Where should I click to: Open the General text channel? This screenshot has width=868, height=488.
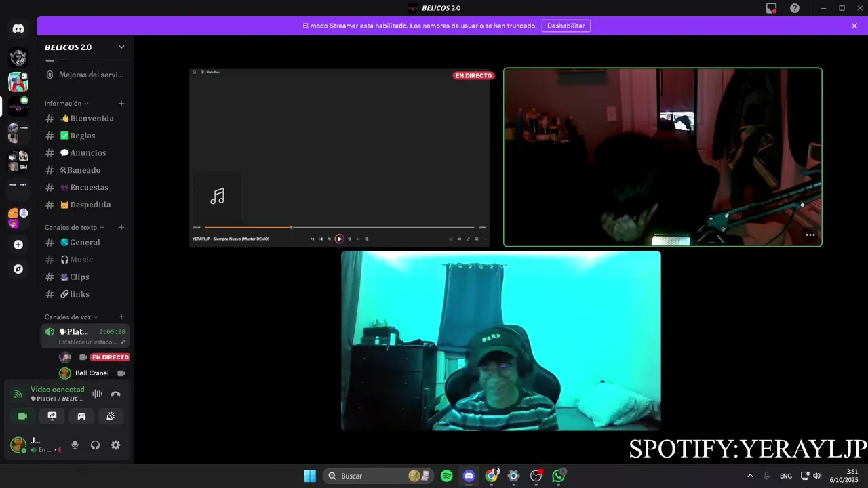[85, 242]
